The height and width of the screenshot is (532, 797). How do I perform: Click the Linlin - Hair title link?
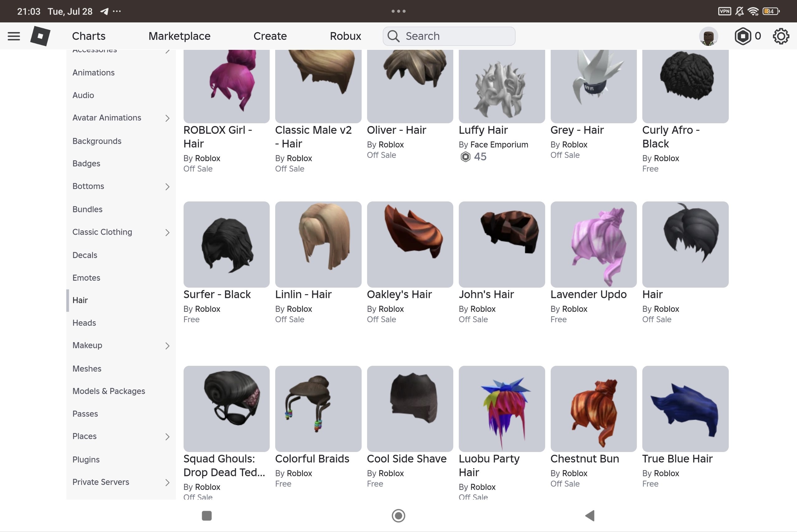coord(303,294)
